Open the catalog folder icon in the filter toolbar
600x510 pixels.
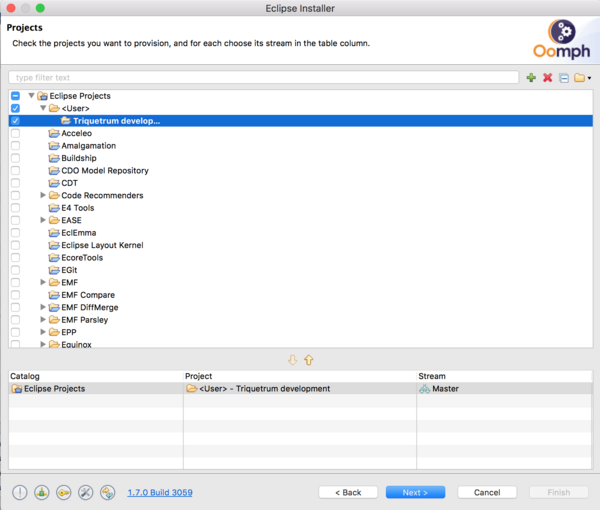coord(579,78)
